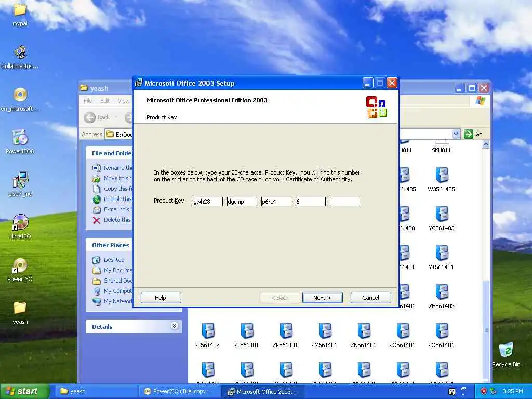Viewport: 532px width, 399px height.
Task: Select the ZN561401 file icon
Action: (364, 331)
